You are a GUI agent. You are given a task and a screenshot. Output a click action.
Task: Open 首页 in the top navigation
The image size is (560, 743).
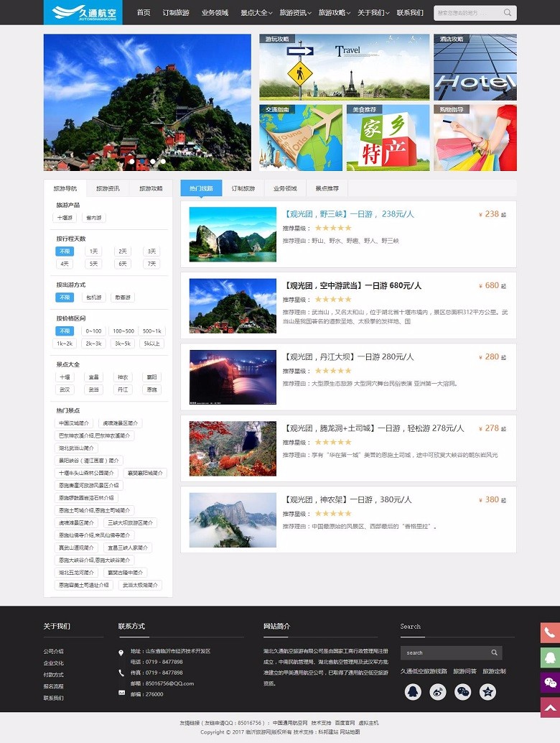pos(144,13)
